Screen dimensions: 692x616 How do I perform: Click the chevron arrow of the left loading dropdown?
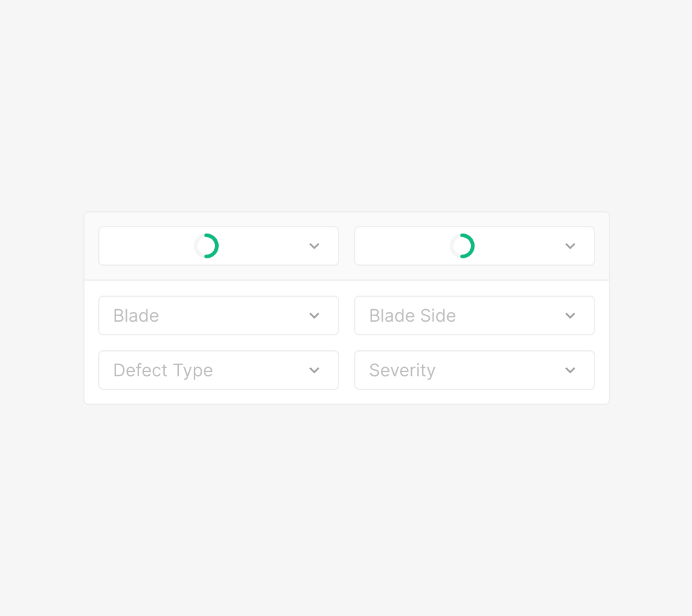click(x=314, y=246)
